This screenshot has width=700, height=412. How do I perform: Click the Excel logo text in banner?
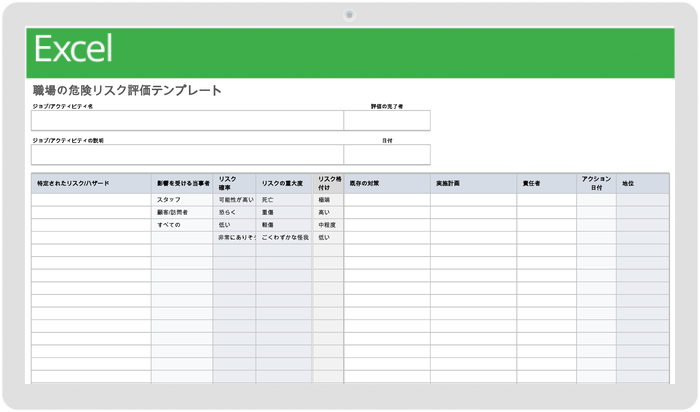pyautogui.click(x=73, y=49)
